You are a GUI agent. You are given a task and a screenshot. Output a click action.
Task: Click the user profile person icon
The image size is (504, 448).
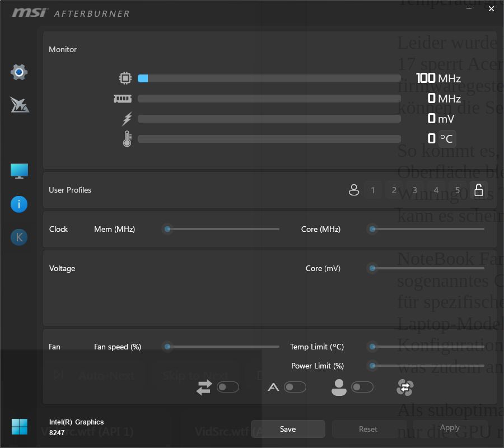click(353, 190)
